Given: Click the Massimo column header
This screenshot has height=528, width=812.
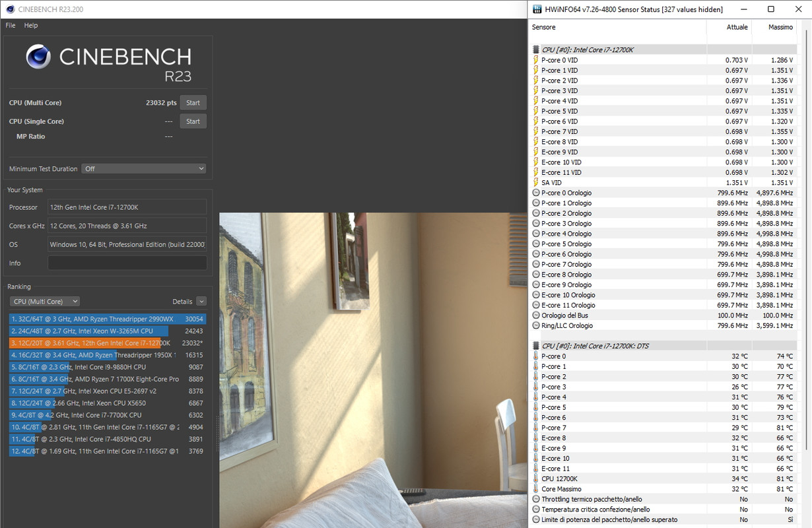Looking at the screenshot, I should 780,27.
